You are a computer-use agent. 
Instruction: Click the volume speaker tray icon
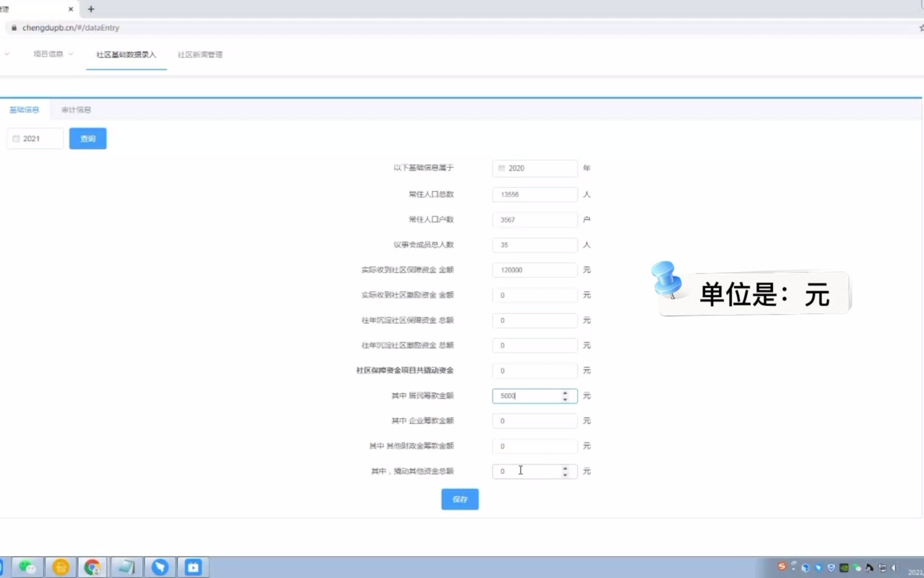tap(894, 568)
